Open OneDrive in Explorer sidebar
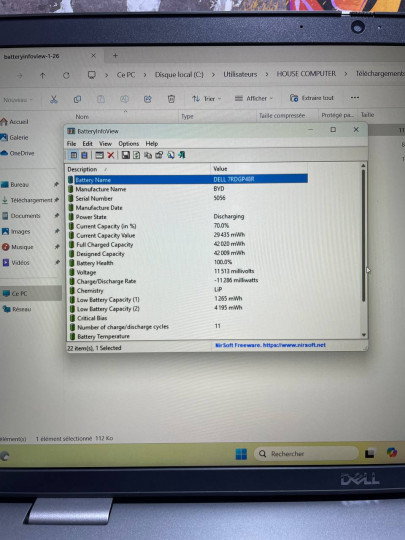Image resolution: width=405 pixels, height=540 pixels. coord(17,153)
